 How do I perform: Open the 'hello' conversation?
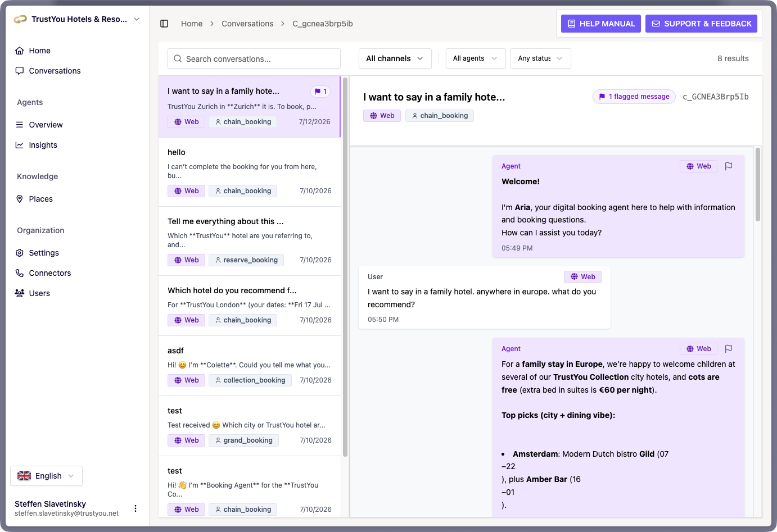point(250,172)
